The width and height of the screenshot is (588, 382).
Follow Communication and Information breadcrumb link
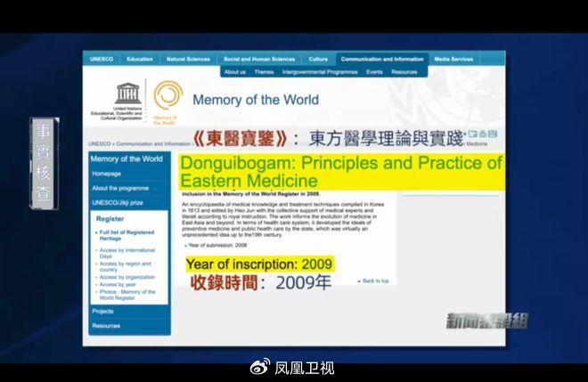(x=153, y=144)
